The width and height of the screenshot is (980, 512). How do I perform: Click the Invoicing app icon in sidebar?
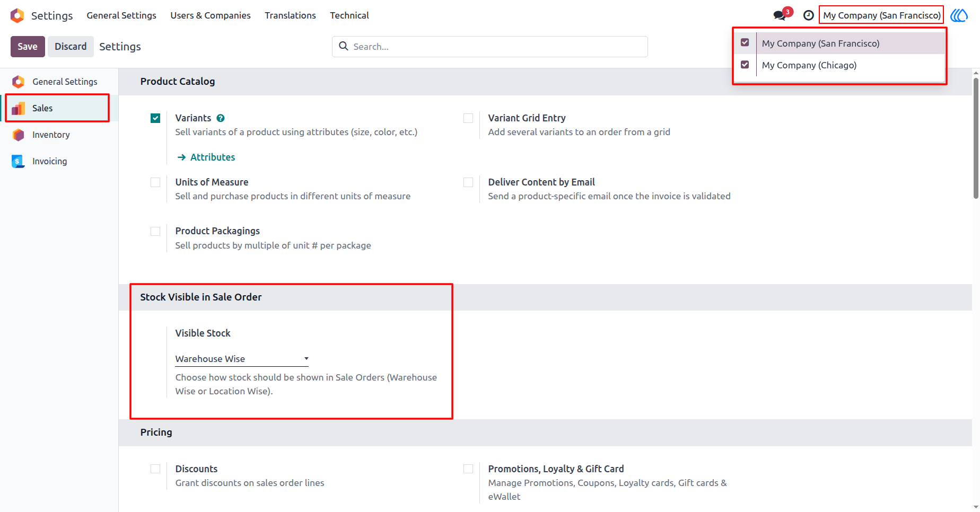(19, 161)
